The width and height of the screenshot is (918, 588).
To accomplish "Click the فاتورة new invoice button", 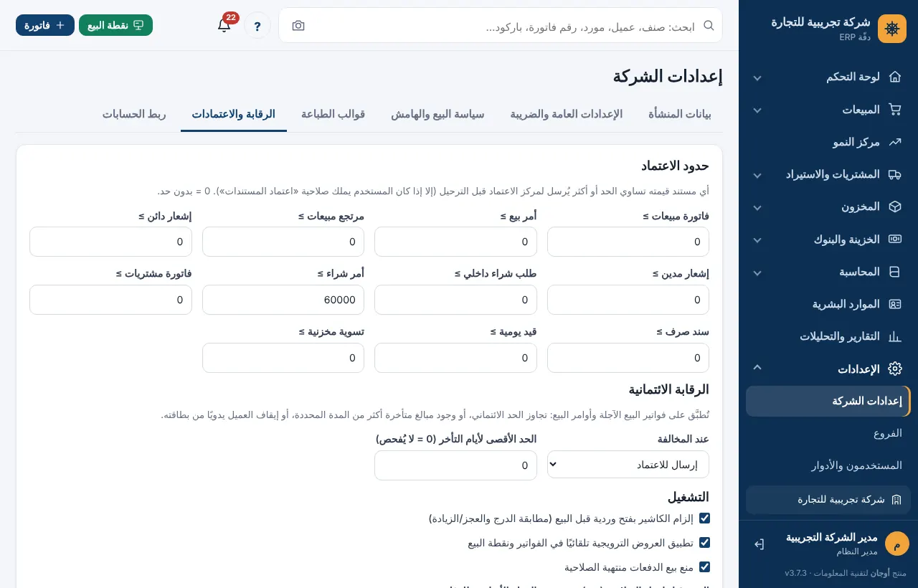I will coord(45,25).
